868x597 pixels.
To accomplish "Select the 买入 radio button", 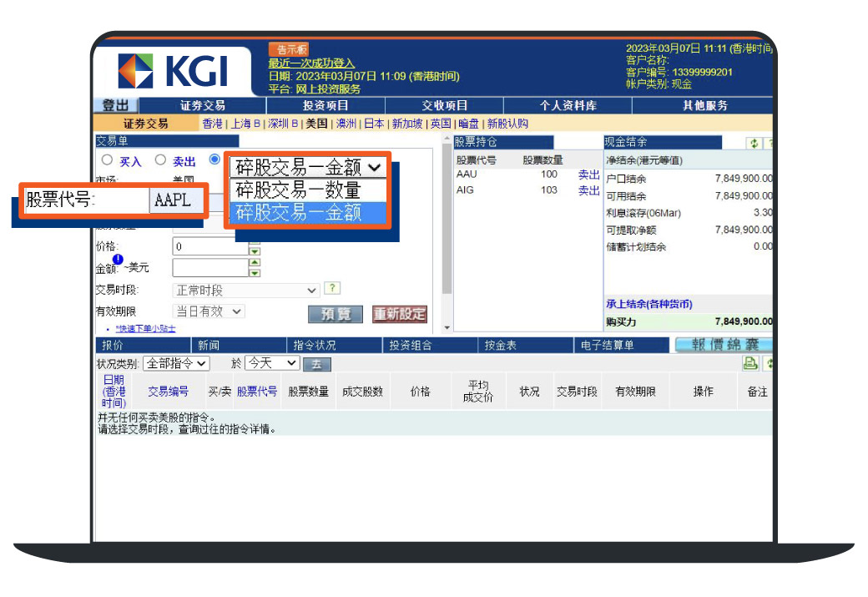I will coord(107,160).
